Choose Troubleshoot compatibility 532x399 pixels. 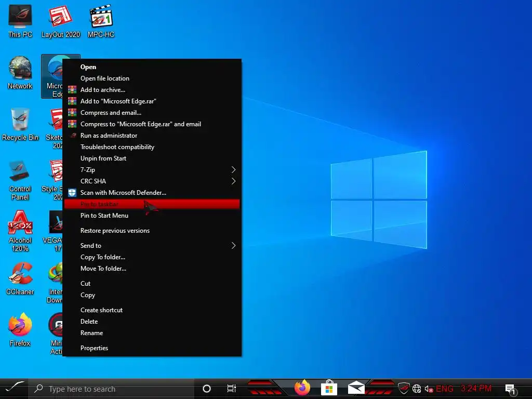coord(152,147)
